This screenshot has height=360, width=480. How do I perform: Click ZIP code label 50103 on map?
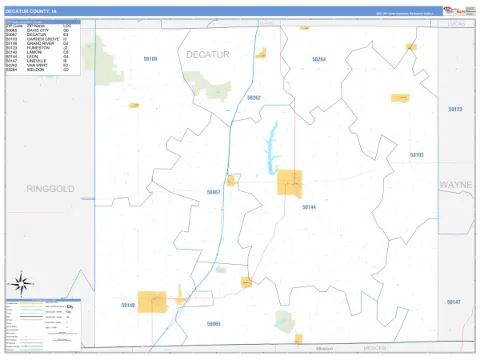pos(417,155)
